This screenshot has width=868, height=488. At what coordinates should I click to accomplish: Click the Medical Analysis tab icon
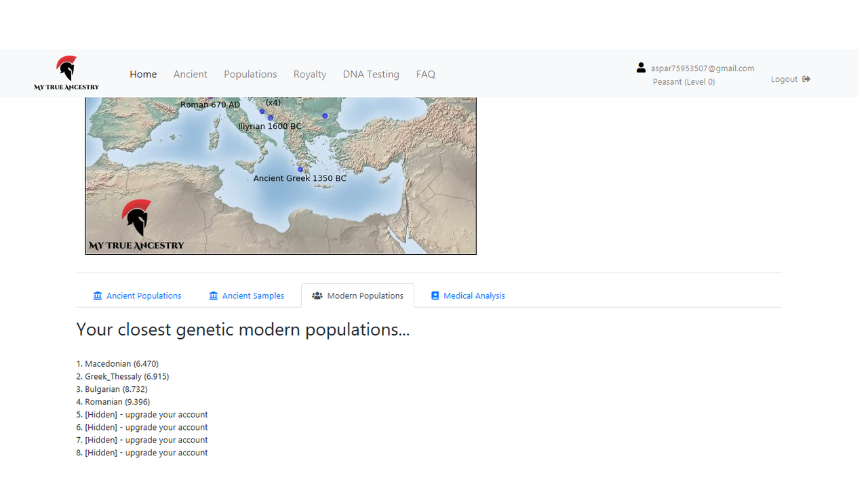[x=435, y=296]
